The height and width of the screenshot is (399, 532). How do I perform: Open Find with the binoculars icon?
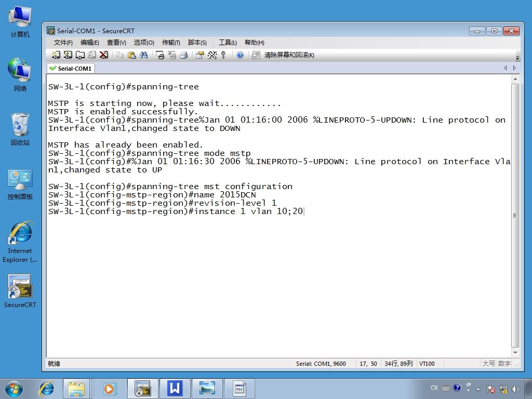tap(143, 55)
